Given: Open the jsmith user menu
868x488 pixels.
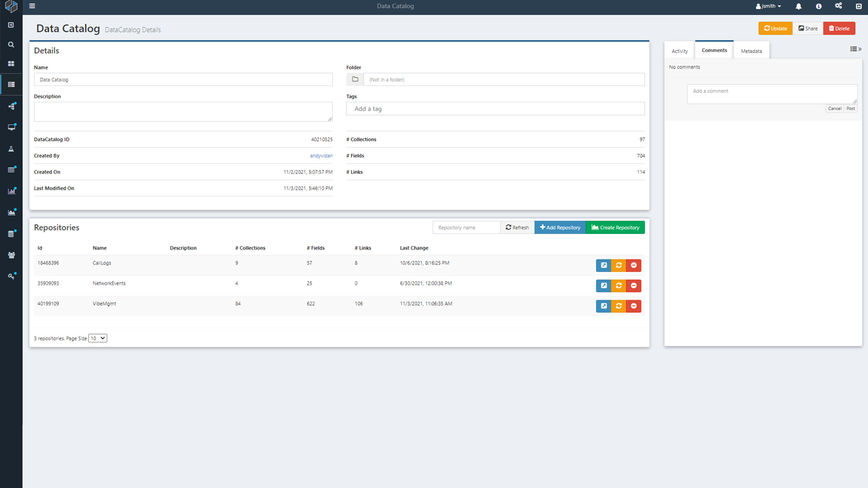Looking at the screenshot, I should click(x=768, y=6).
